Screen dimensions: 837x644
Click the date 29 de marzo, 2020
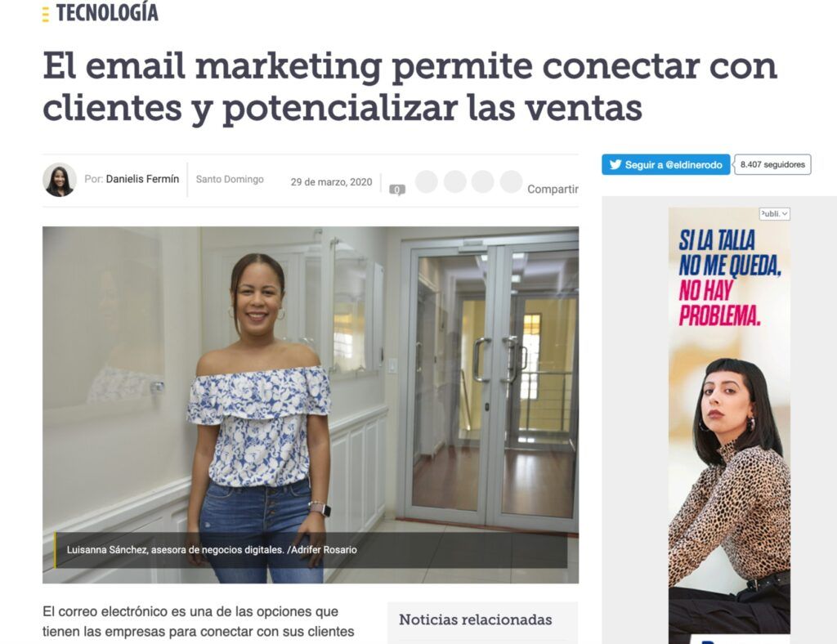coord(331,182)
